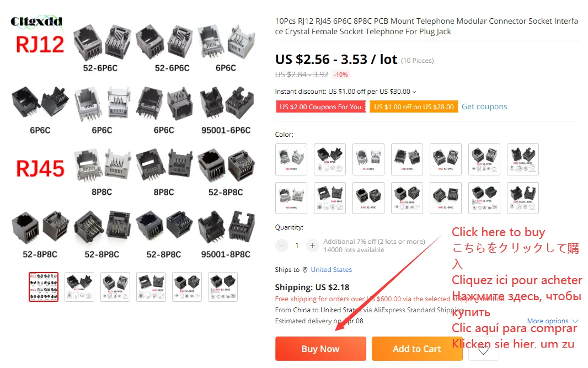View the second gallery thumbnail image

[x=79, y=287]
